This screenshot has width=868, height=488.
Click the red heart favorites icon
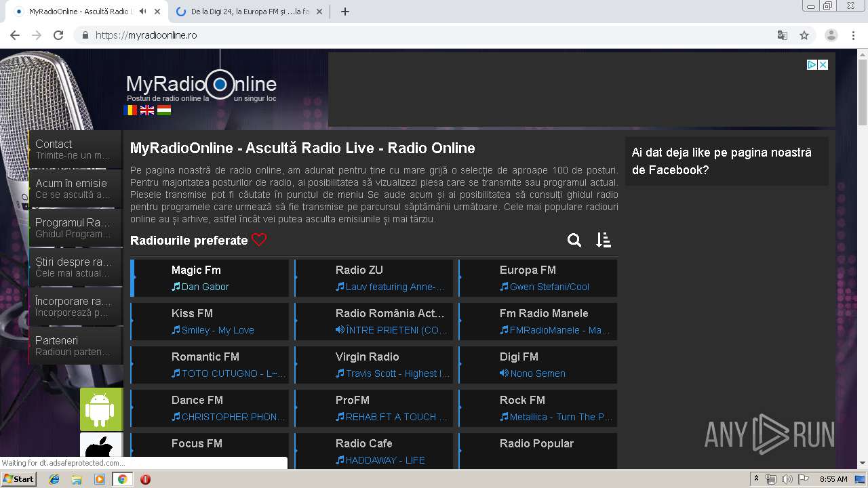tap(259, 240)
